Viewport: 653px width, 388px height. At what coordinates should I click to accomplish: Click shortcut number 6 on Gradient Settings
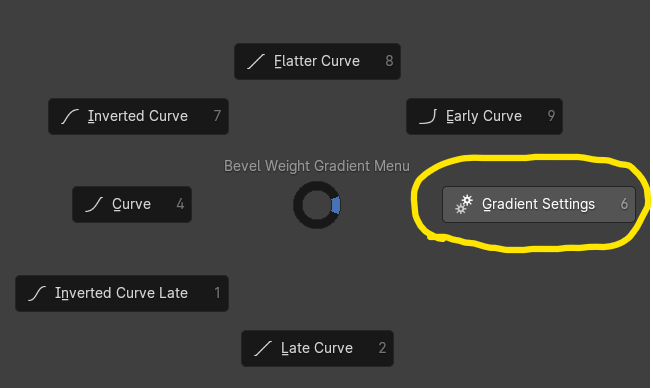[624, 204]
